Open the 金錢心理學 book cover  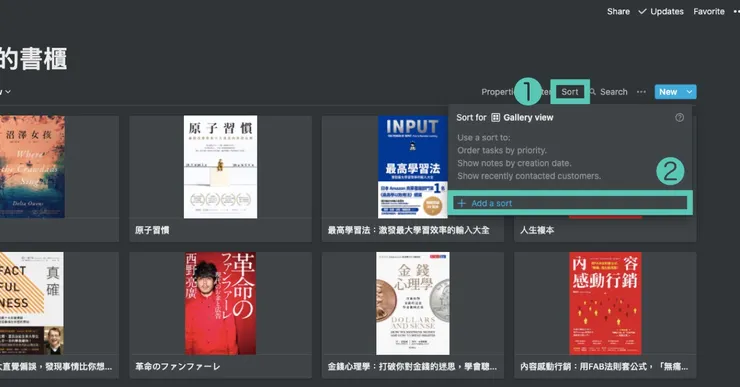pyautogui.click(x=412, y=303)
